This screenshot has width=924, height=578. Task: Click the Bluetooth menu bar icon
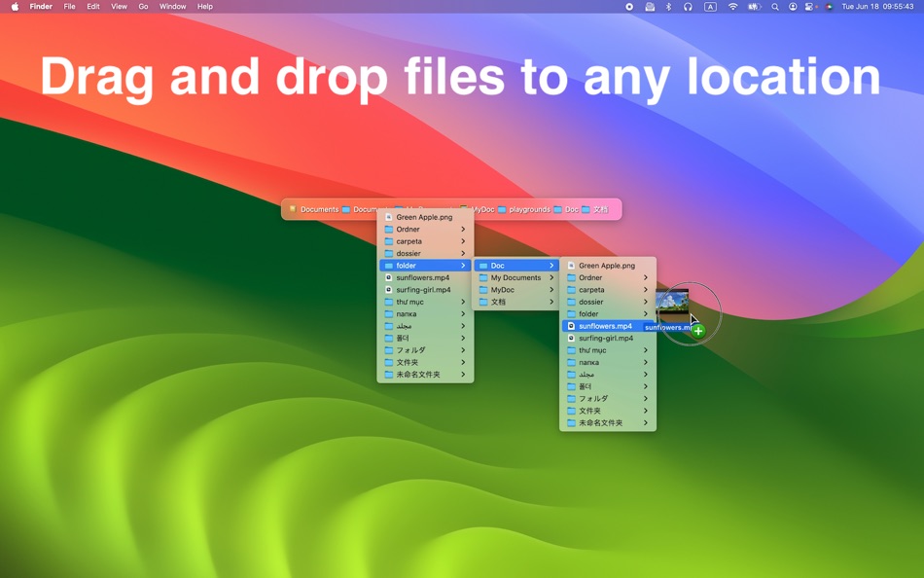[x=668, y=7]
